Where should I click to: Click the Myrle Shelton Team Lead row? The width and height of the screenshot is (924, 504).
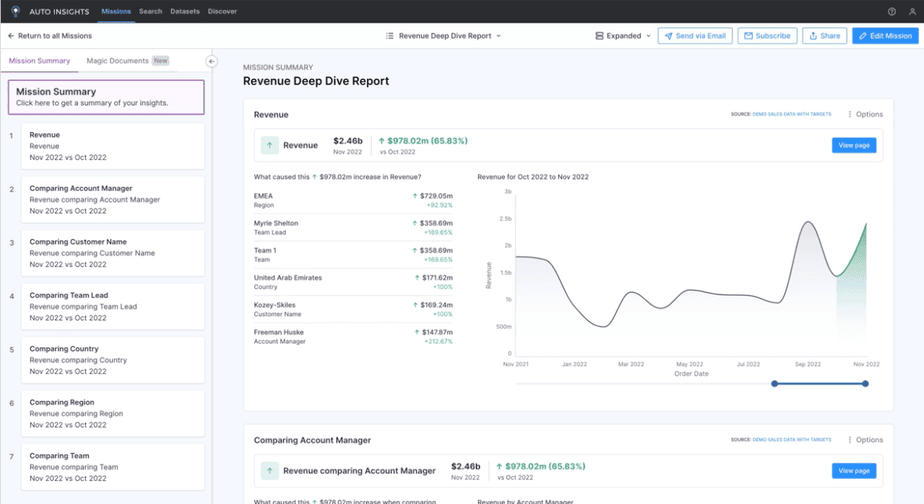tap(353, 228)
